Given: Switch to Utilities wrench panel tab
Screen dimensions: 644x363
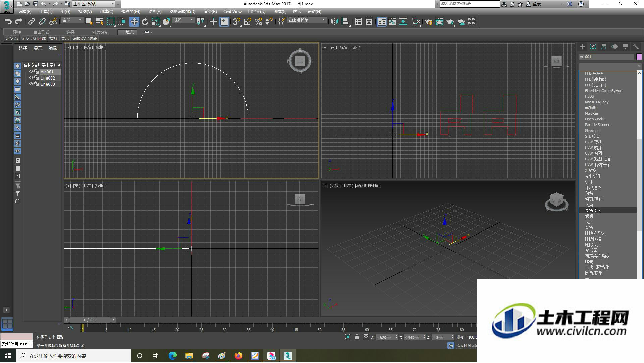Looking at the screenshot, I should [636, 47].
